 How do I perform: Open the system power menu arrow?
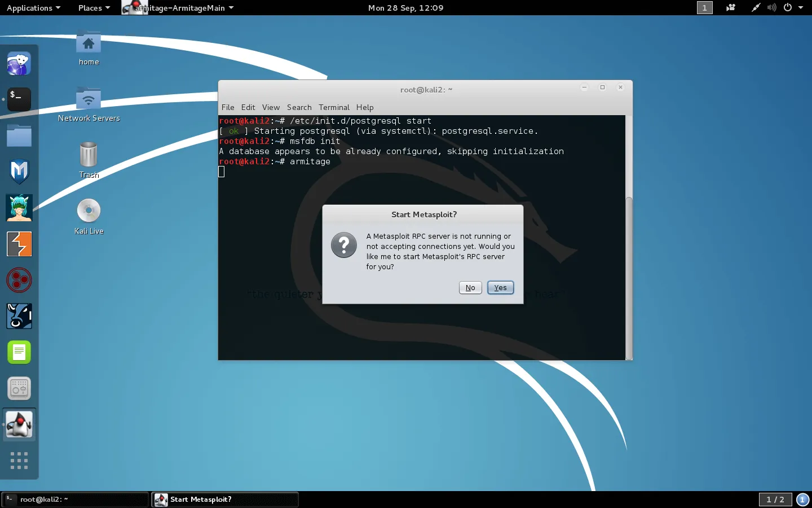pos(801,8)
